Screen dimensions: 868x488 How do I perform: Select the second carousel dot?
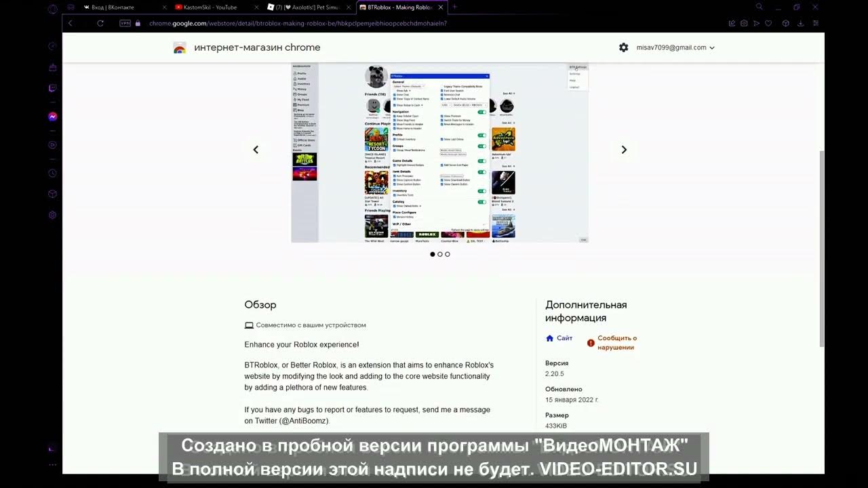pyautogui.click(x=440, y=254)
